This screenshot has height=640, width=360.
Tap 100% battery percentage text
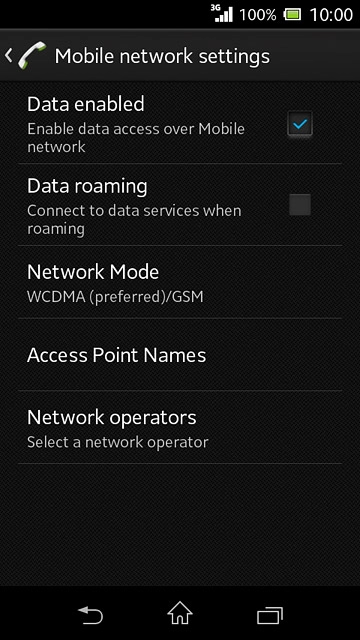258,15
